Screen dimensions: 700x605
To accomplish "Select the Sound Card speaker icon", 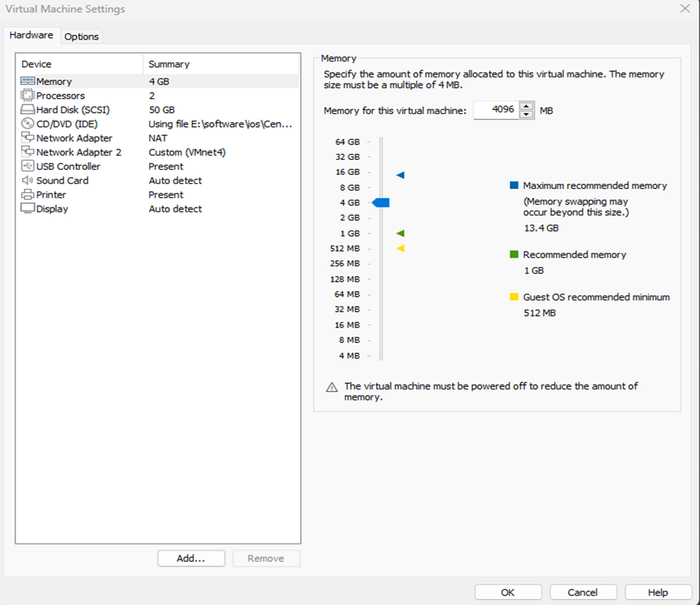I will coord(28,180).
